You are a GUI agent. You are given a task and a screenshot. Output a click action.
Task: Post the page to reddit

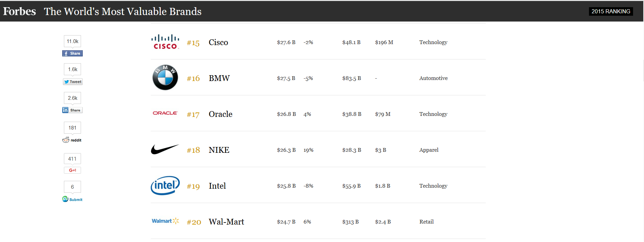coord(72,140)
